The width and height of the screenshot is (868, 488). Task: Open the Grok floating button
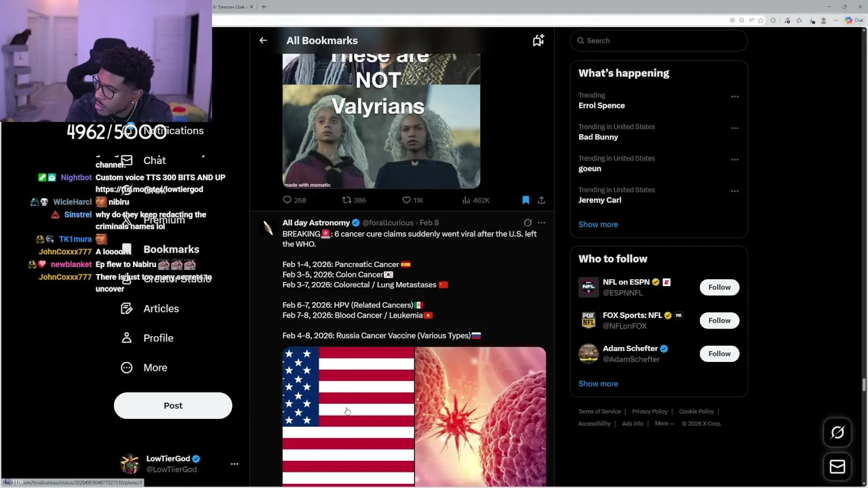[837, 432]
